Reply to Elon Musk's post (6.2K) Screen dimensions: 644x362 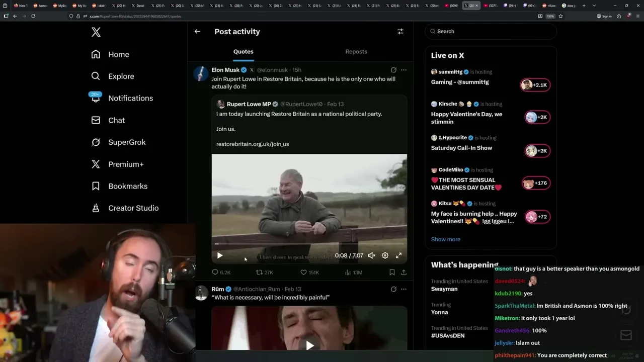coord(221,273)
